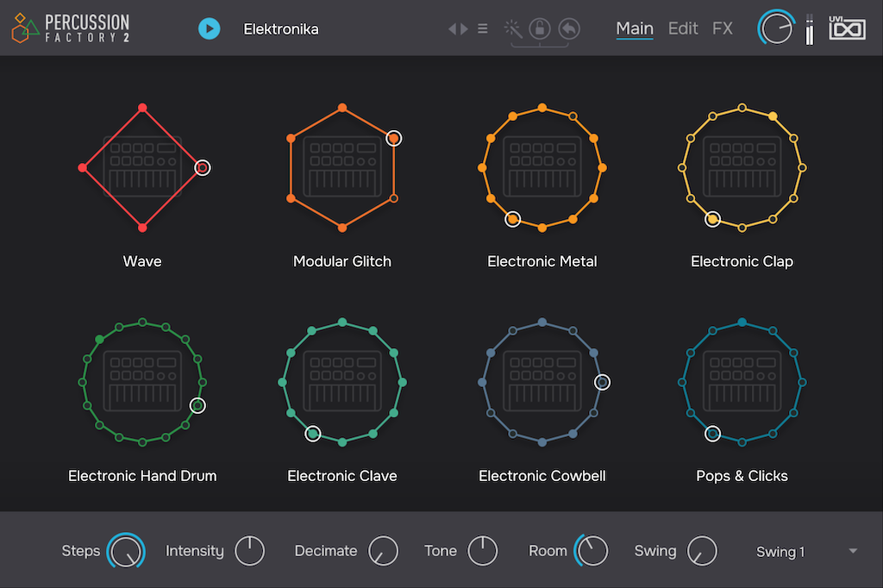The width and height of the screenshot is (883, 588).
Task: Click the Electronic Metal label
Action: (x=542, y=261)
